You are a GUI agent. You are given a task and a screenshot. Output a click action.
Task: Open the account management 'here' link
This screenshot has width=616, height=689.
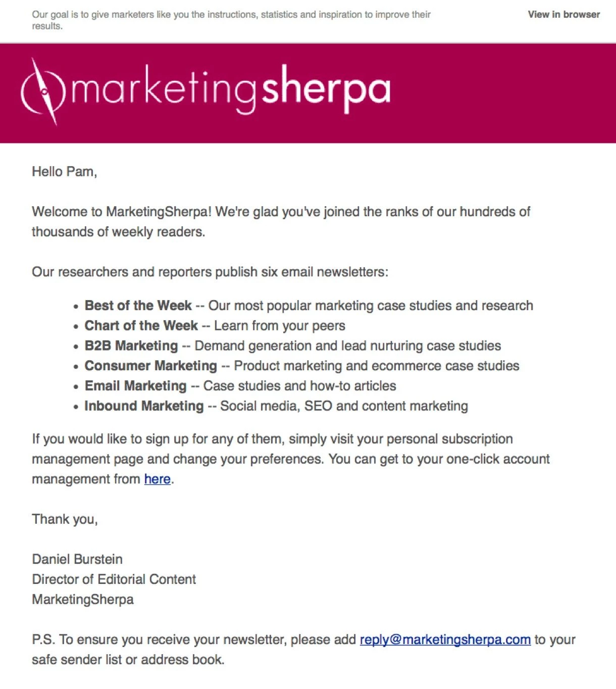point(157,479)
